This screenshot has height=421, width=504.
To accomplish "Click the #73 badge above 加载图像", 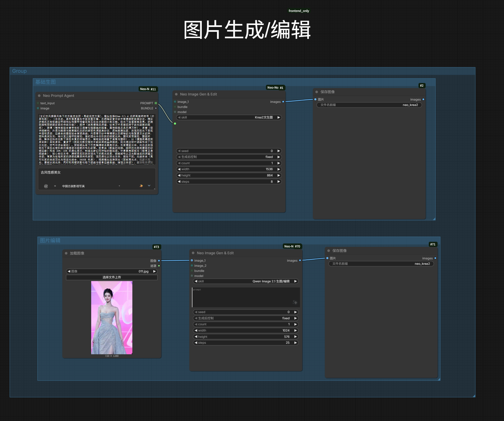I will pos(156,247).
